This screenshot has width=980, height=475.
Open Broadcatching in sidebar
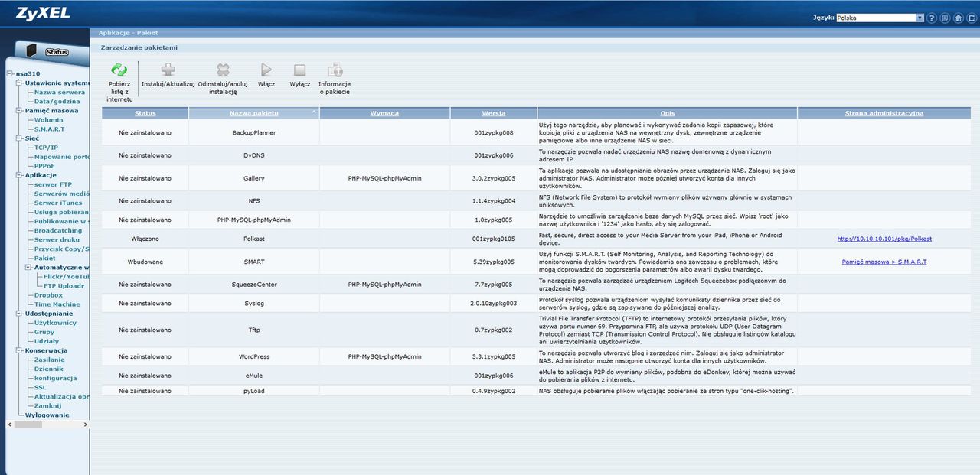pos(58,230)
